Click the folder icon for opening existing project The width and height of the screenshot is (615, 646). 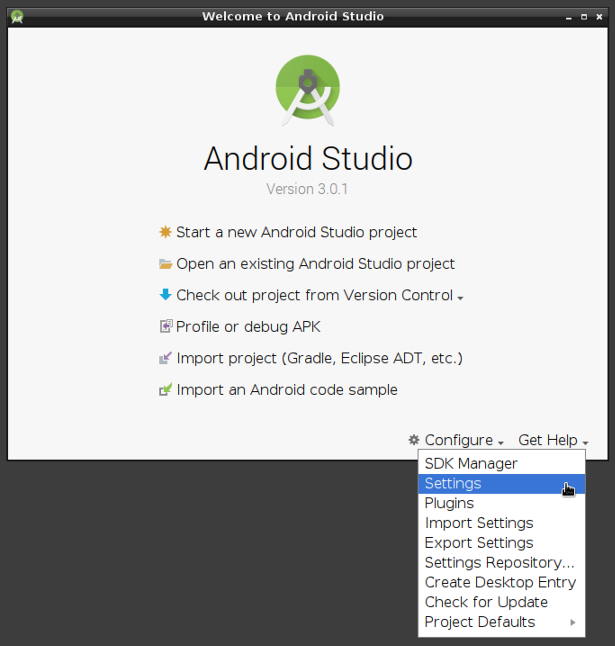pyautogui.click(x=165, y=264)
